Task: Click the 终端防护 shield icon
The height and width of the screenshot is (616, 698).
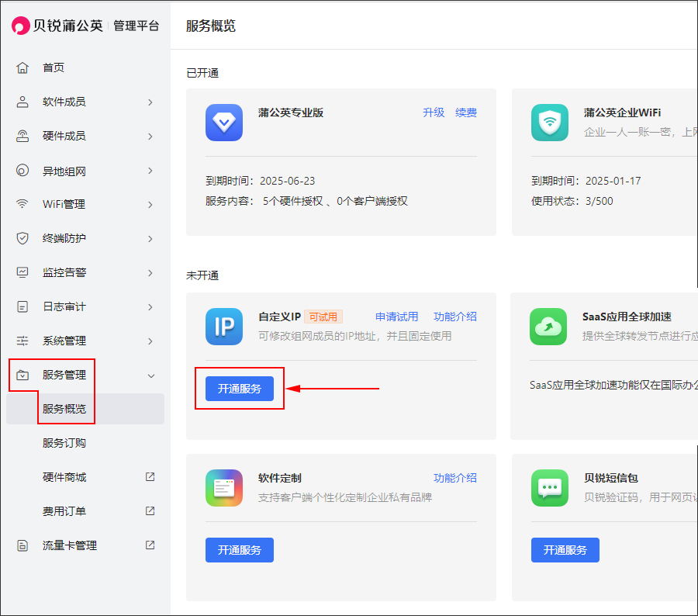Action: tap(22, 238)
